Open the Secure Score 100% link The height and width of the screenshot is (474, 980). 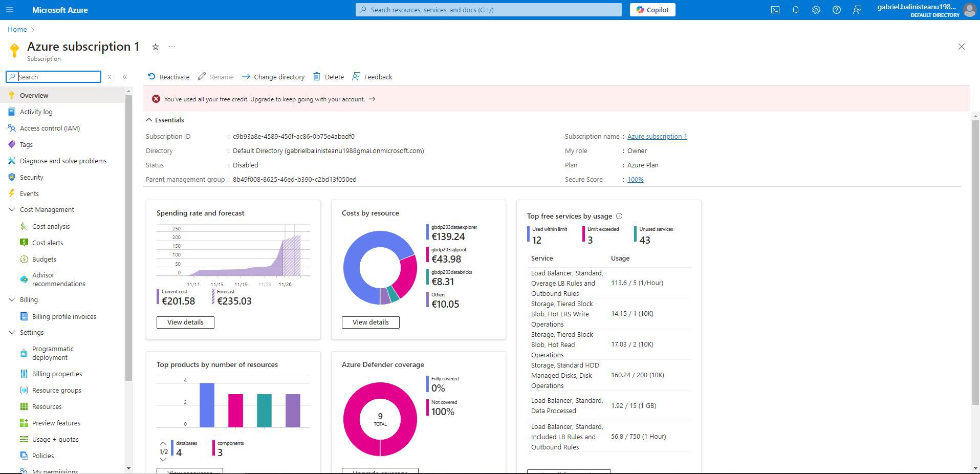[635, 179]
